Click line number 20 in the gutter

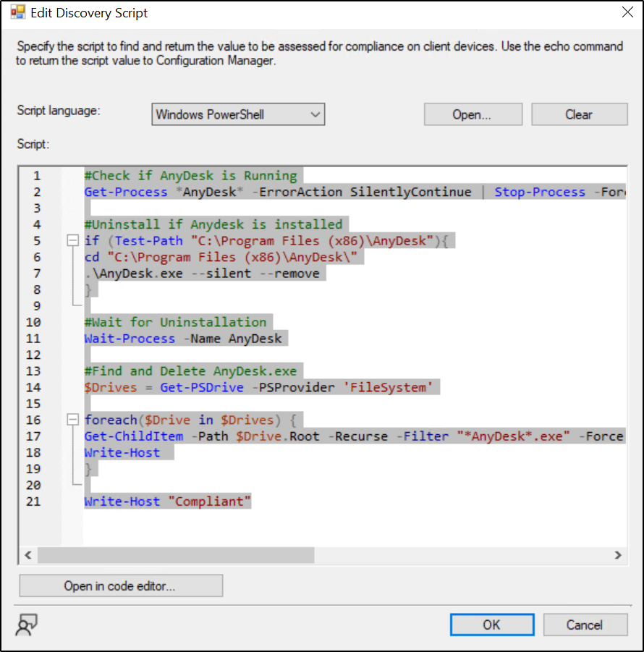(x=33, y=485)
